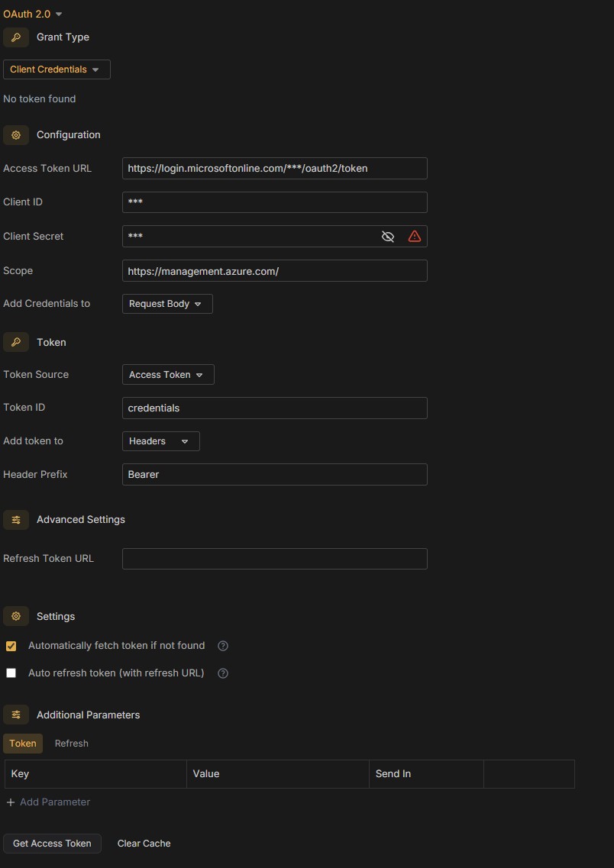Click the plus icon before Add Parameter
Screen dimensions: 614x868
coord(11,802)
